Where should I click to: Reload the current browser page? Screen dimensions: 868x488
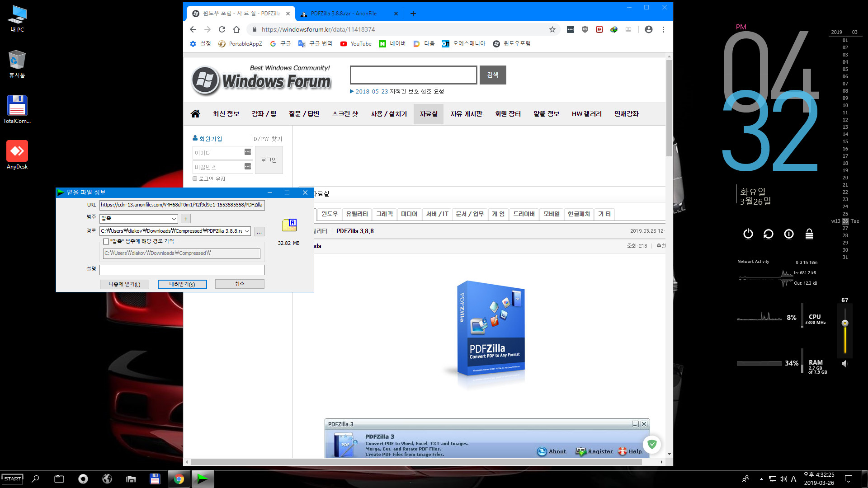[222, 29]
